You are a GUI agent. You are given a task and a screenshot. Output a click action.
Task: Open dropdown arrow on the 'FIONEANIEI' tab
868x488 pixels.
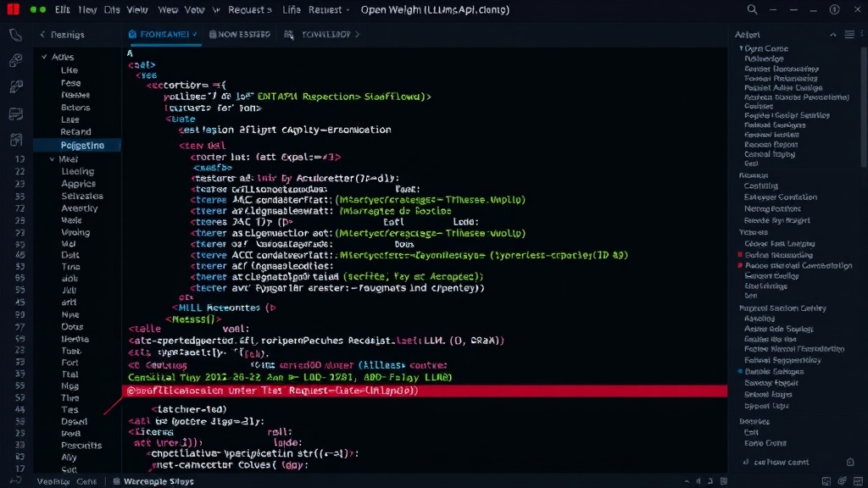[195, 34]
